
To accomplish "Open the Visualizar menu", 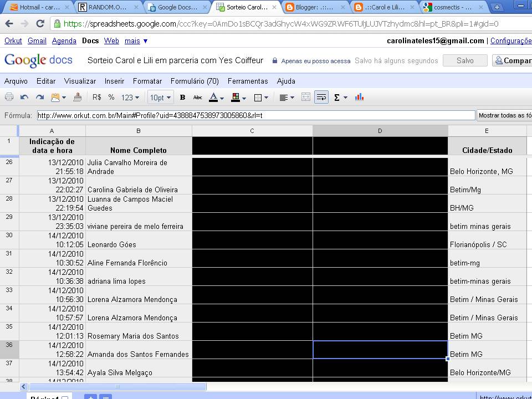I will click(80, 81).
